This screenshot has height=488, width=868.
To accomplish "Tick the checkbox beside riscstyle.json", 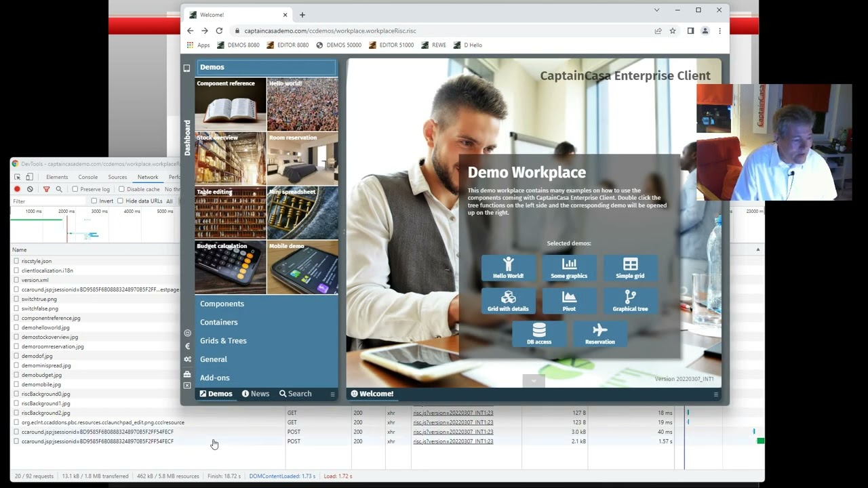I will coord(16,261).
